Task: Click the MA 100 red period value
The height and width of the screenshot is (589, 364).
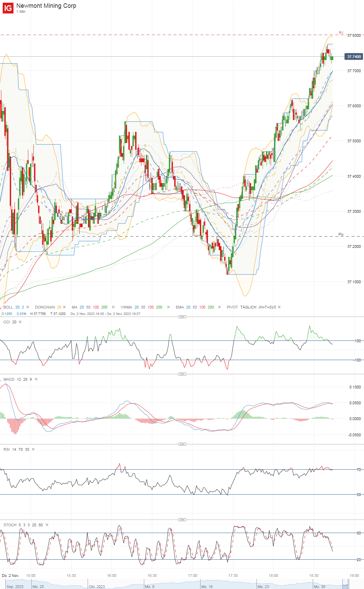Action: pyautogui.click(x=96, y=307)
